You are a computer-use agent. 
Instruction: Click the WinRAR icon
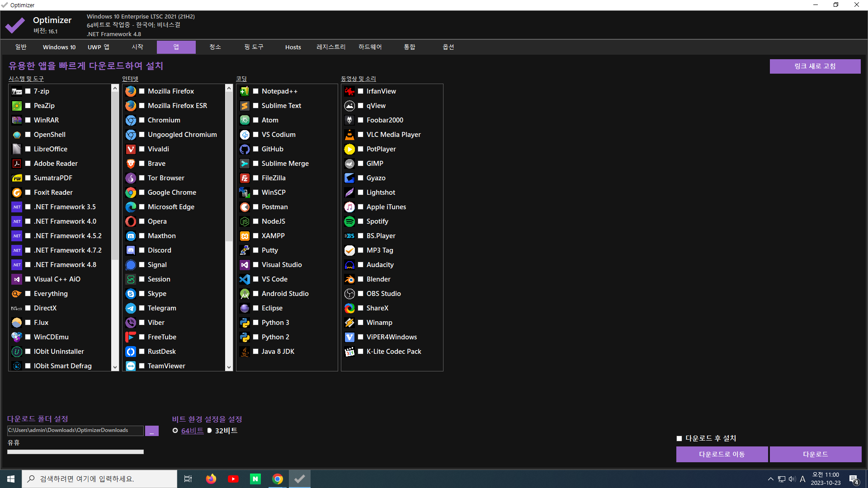coord(17,120)
